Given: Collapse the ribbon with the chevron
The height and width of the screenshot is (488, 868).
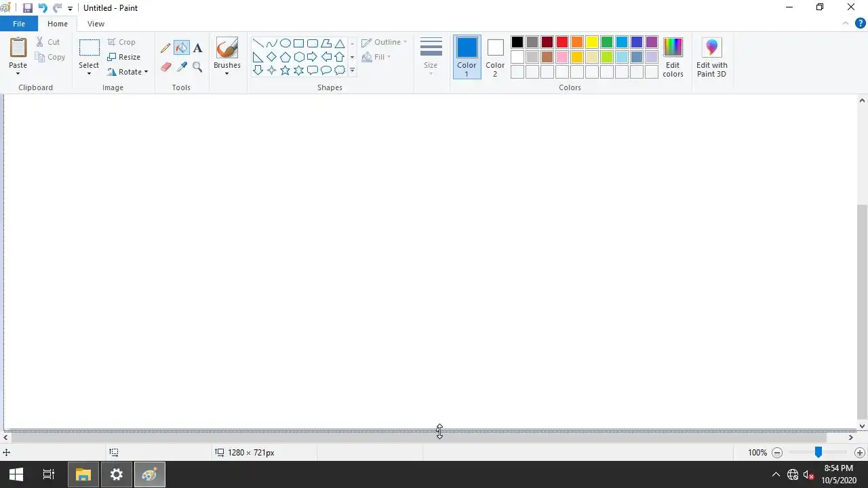Looking at the screenshot, I should tap(845, 24).
